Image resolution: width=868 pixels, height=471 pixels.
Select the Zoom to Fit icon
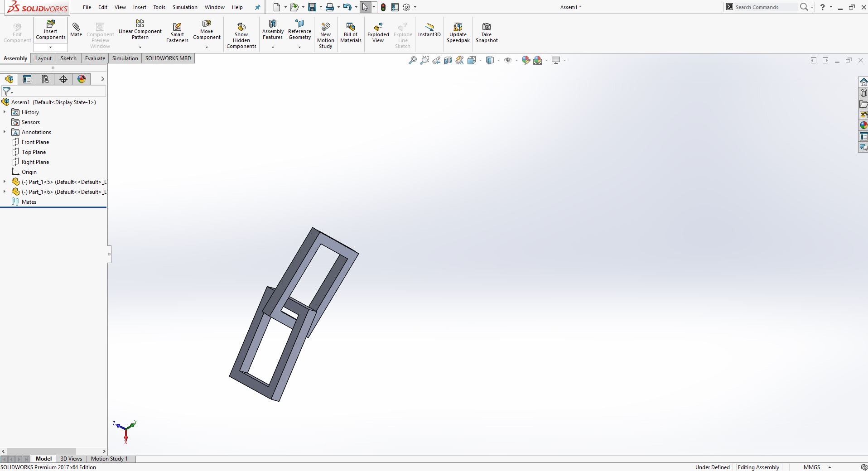412,60
